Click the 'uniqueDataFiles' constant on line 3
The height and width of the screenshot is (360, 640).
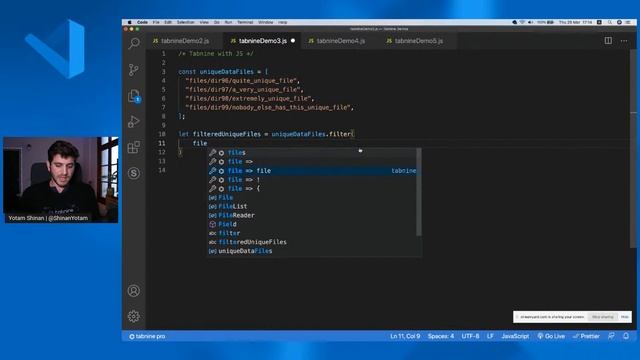(227, 72)
